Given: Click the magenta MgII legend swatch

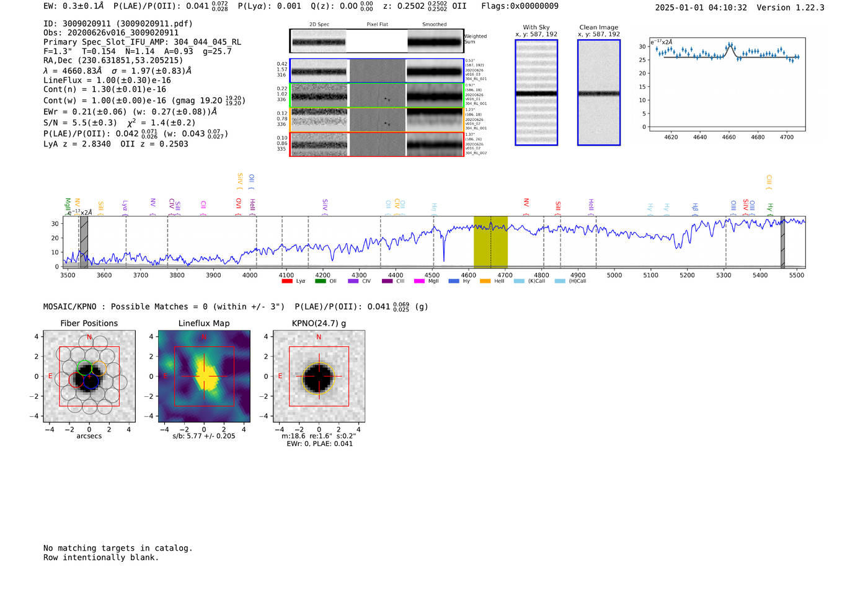Looking at the screenshot, I should pyautogui.click(x=419, y=282).
